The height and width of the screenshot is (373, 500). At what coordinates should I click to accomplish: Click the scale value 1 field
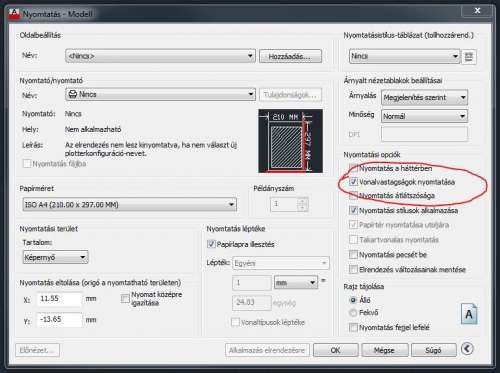[x=252, y=283]
